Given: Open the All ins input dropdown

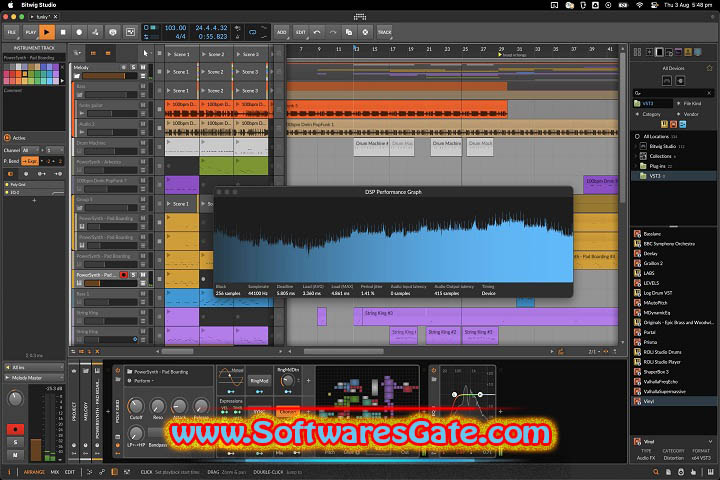Looking at the screenshot, I should [x=34, y=367].
